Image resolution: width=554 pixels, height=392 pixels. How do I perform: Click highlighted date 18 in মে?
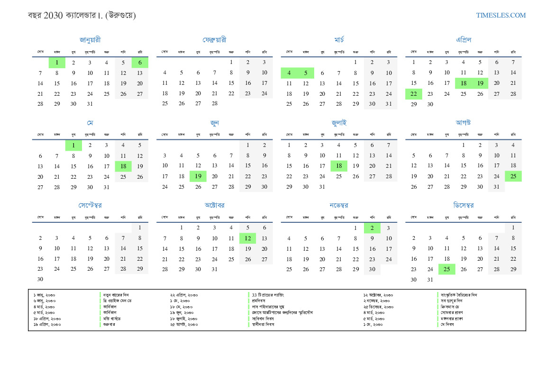tap(123, 166)
